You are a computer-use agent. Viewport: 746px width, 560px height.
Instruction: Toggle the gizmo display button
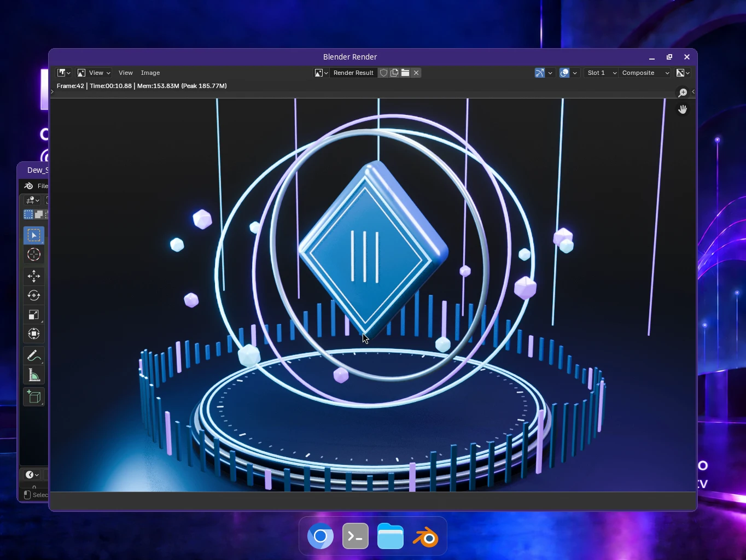click(x=540, y=73)
